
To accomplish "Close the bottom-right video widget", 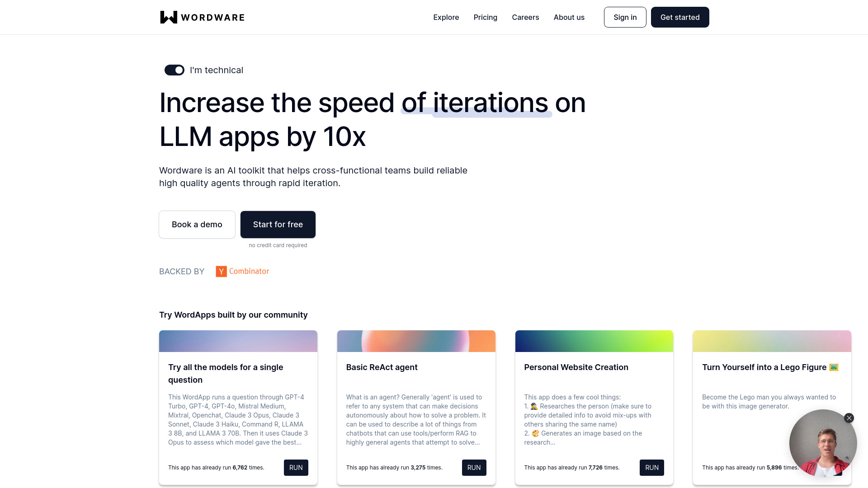I will [849, 418].
